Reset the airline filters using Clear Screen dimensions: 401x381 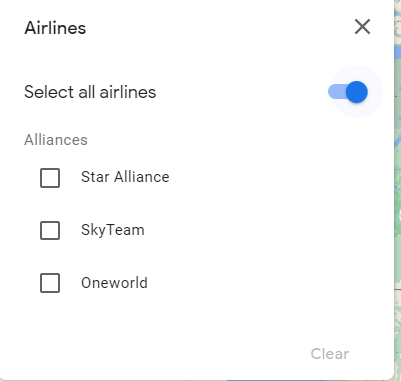[x=330, y=354]
